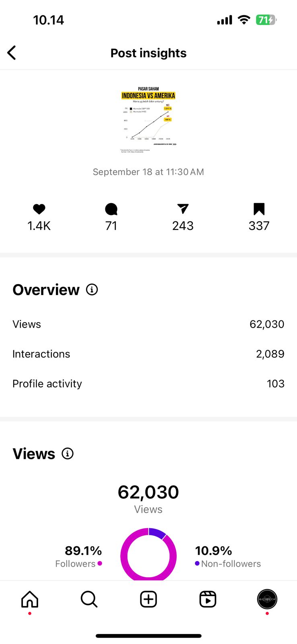This screenshot has width=297, height=644.
Task: Tap the likes heart icon
Action: pyautogui.click(x=39, y=209)
